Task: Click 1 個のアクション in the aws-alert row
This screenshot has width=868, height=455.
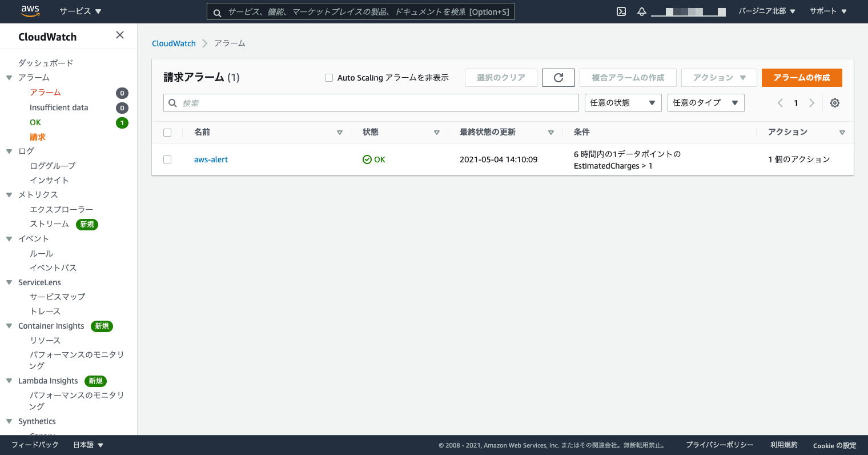Action: pos(799,159)
